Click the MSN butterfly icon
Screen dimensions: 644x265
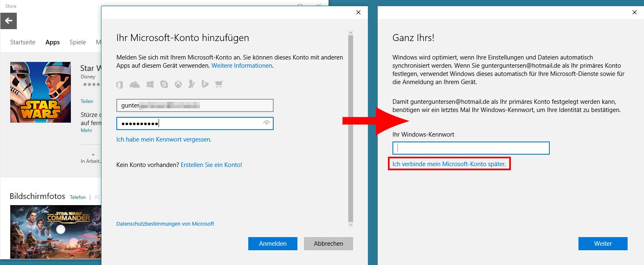click(x=191, y=85)
